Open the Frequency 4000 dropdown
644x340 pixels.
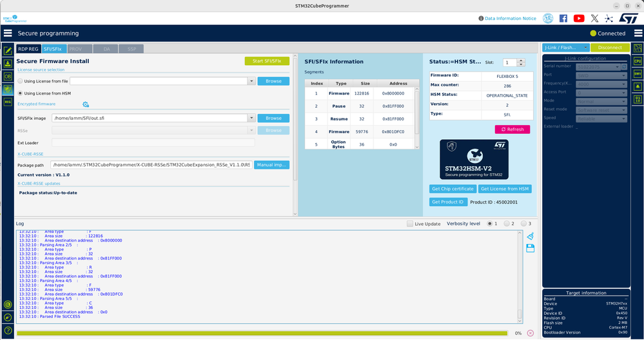click(x=601, y=84)
